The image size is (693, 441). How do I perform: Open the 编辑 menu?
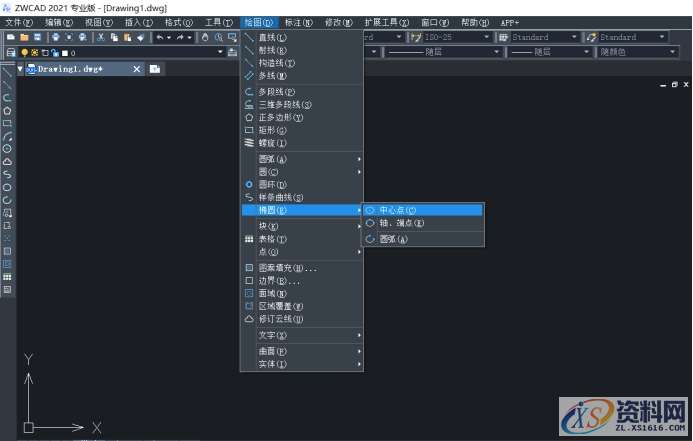pyautogui.click(x=59, y=23)
